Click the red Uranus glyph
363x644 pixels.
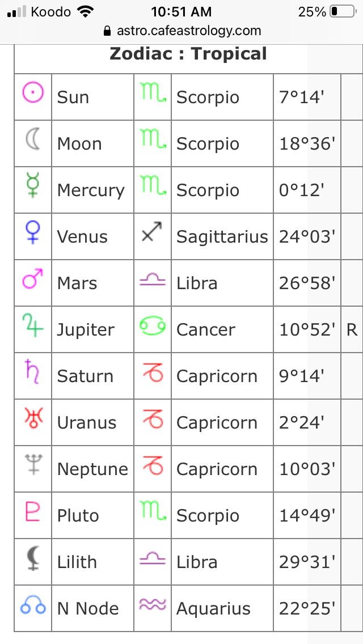33,418
